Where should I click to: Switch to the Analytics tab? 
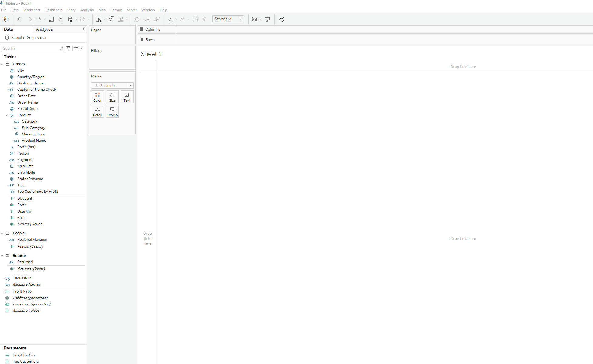[44, 29]
